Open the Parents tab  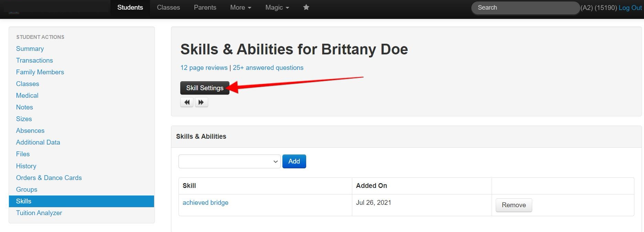[x=205, y=7]
